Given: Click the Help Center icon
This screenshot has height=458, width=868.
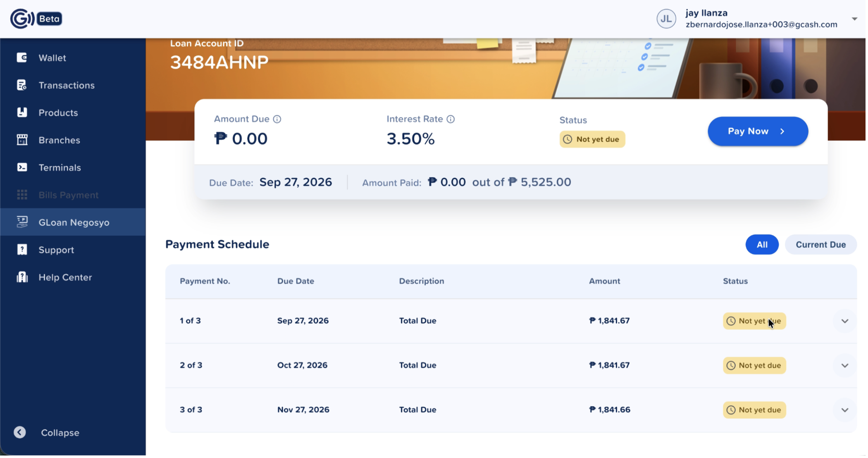Looking at the screenshot, I should tap(22, 277).
